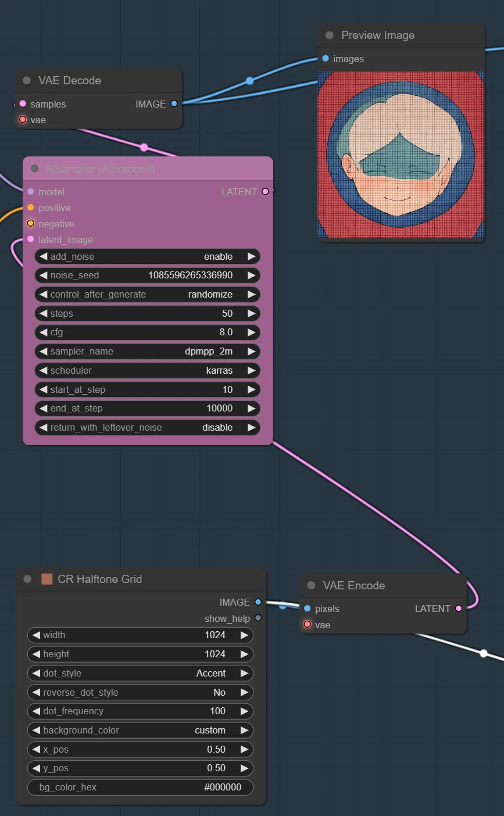Decrease y_pos value with left arrow
The height and width of the screenshot is (816, 504).
coord(36,768)
